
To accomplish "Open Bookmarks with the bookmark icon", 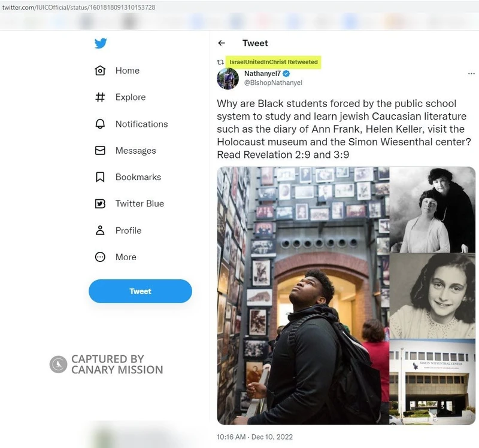I will point(101,177).
